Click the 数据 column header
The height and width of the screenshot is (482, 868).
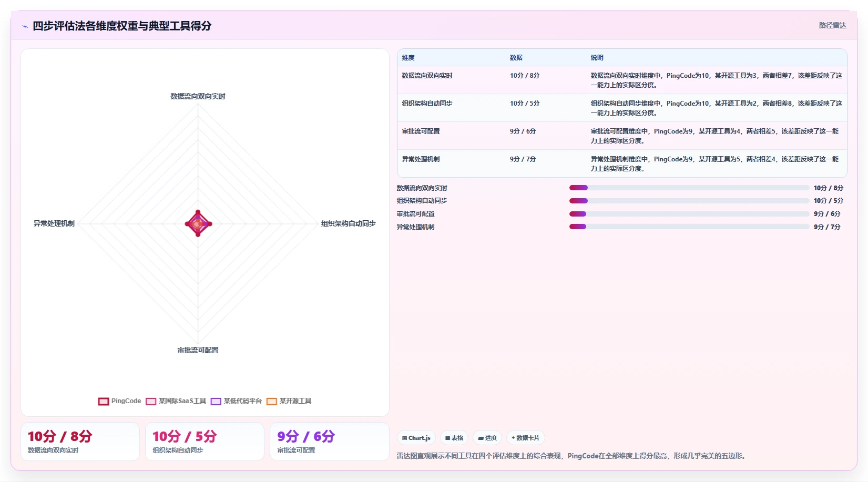516,58
